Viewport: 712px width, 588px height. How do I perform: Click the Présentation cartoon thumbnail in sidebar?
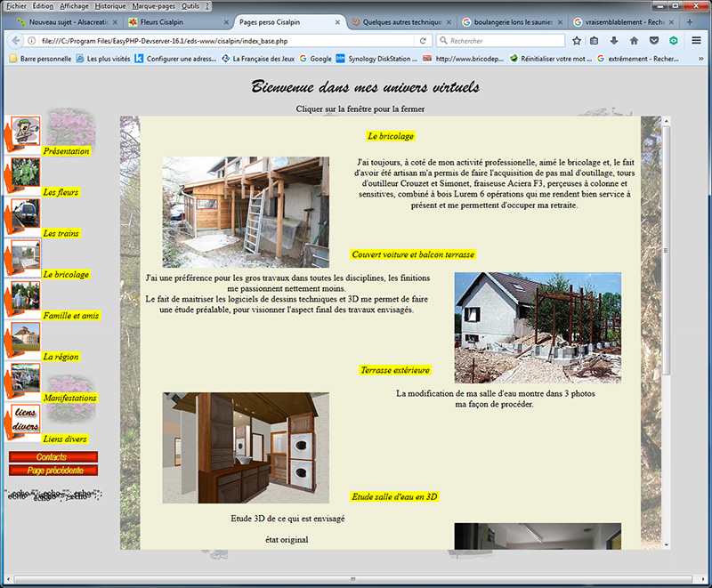26,131
